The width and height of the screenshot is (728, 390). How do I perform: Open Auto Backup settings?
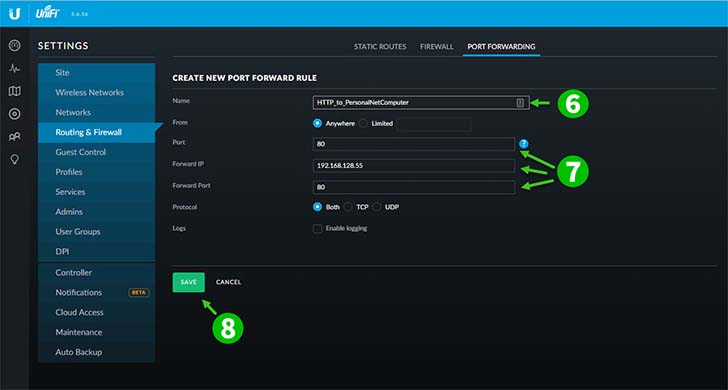point(97,352)
